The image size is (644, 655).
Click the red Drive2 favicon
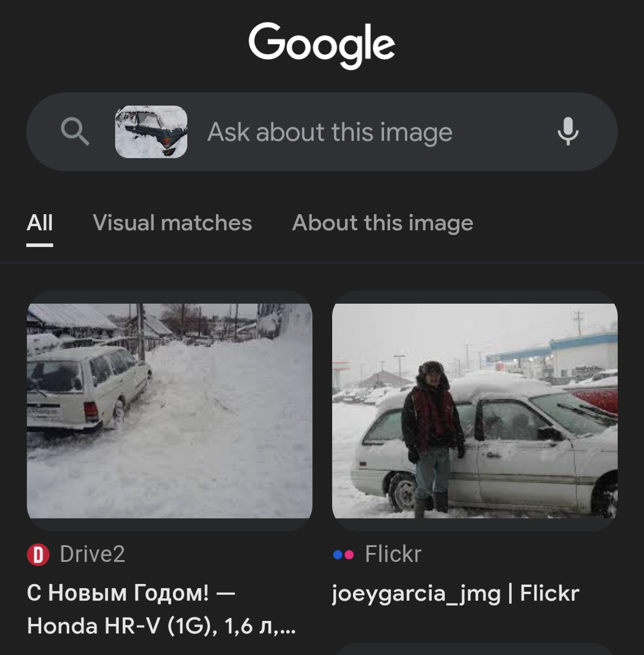tap(38, 555)
